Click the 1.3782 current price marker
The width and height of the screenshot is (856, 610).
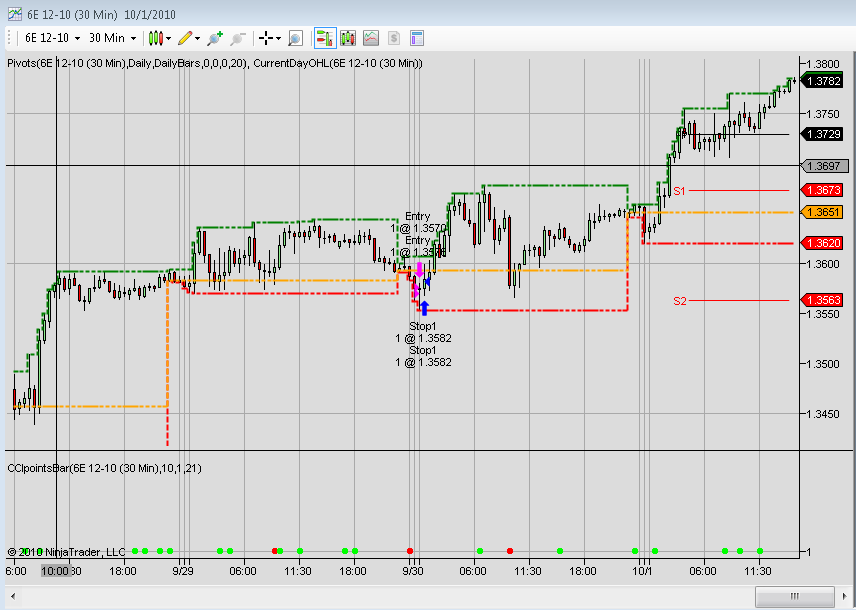pyautogui.click(x=822, y=81)
